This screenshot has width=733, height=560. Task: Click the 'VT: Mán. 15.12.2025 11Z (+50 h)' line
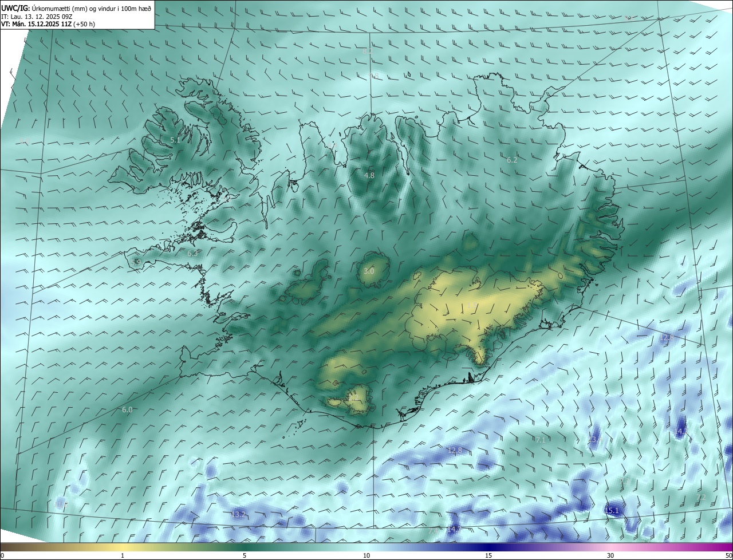(x=48, y=25)
